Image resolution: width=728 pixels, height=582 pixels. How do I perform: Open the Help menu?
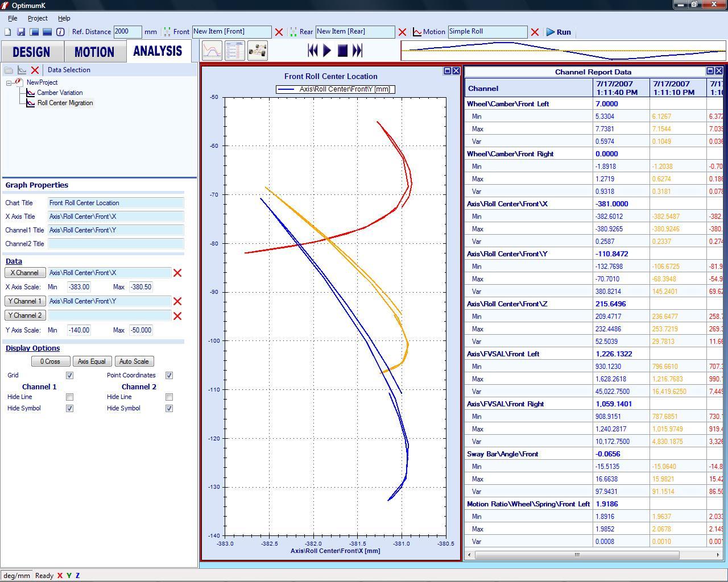(x=64, y=18)
